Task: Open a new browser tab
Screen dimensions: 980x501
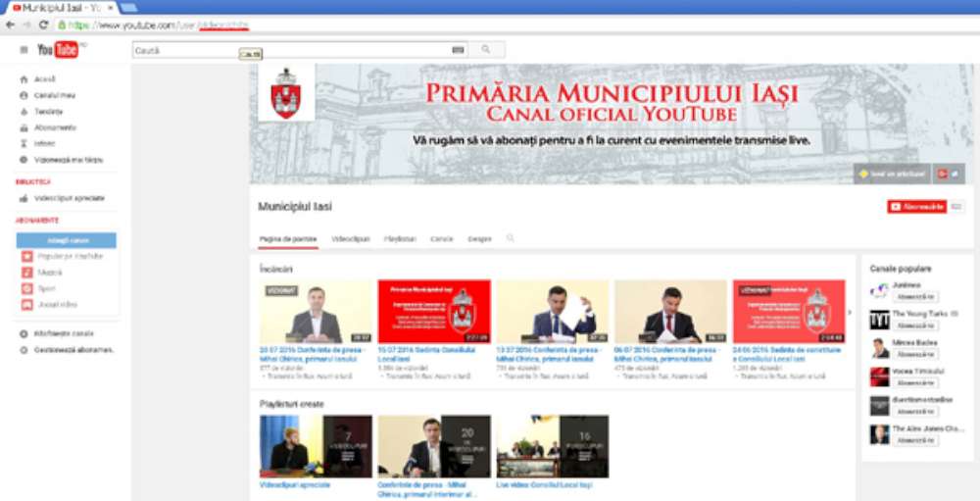Action: (128, 8)
